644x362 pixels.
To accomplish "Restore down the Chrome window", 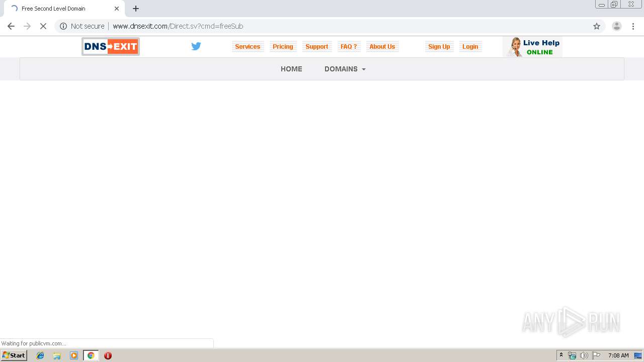I will pos(614,5).
